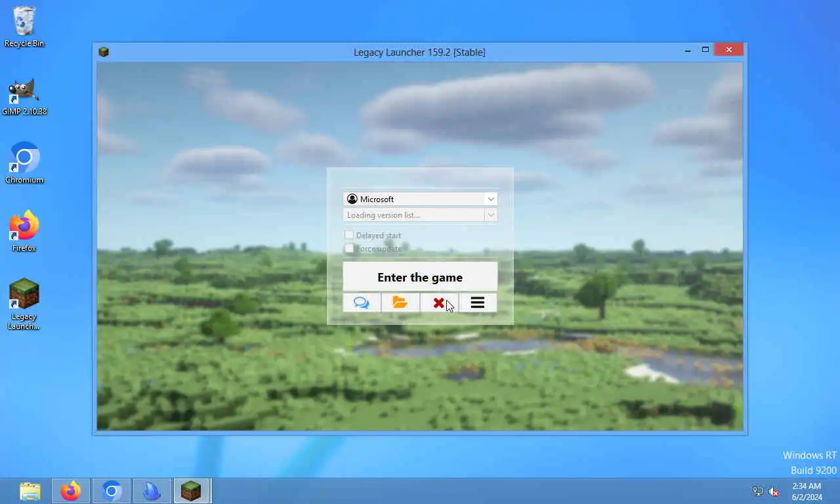Image resolution: width=840 pixels, height=504 pixels.
Task: Select the Legacy Launcher desktop shortcut
Action: 24,304
